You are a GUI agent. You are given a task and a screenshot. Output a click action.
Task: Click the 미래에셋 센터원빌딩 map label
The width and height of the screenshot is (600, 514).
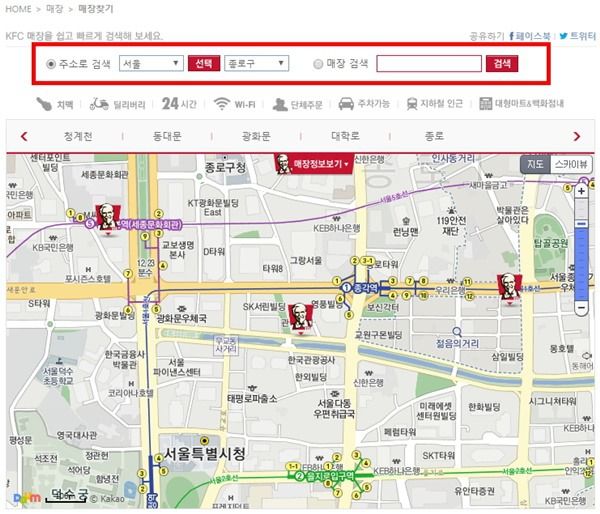(436, 411)
